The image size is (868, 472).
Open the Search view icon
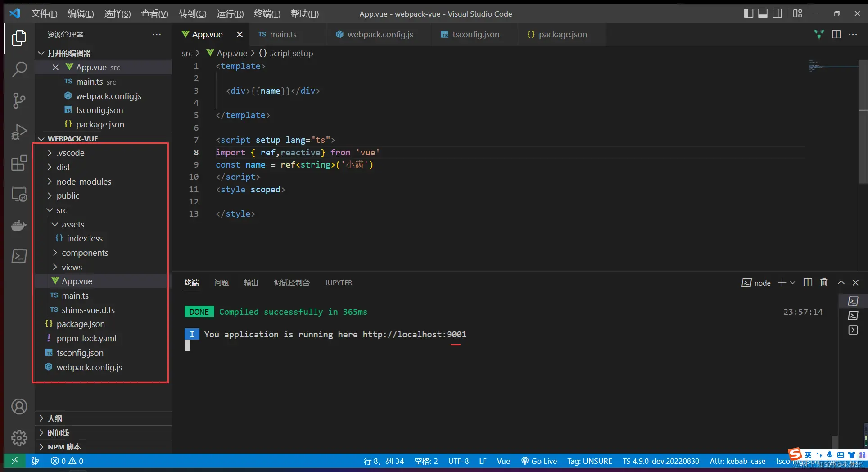19,69
